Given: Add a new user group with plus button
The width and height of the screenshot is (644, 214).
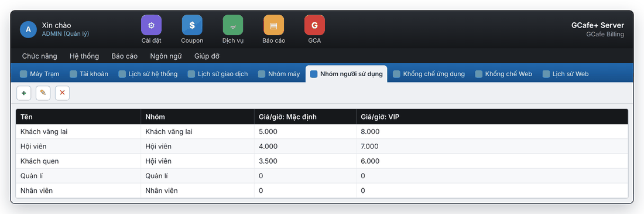Looking at the screenshot, I should click(24, 93).
